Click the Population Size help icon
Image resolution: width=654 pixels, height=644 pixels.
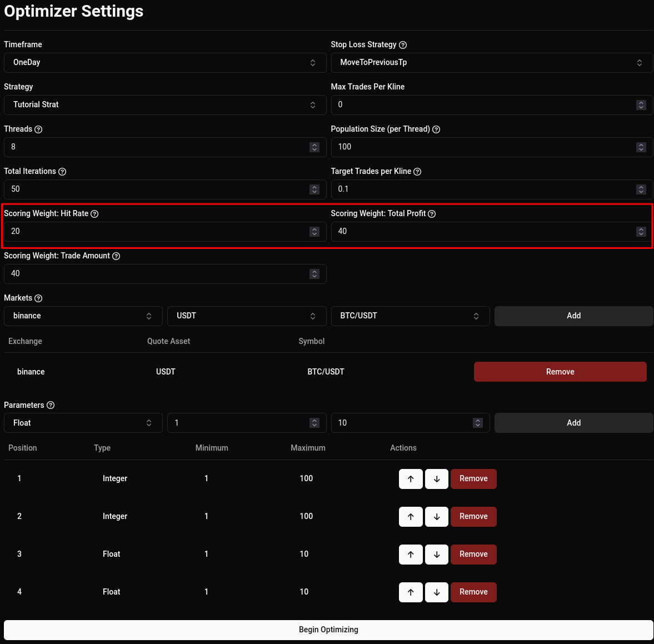(436, 129)
